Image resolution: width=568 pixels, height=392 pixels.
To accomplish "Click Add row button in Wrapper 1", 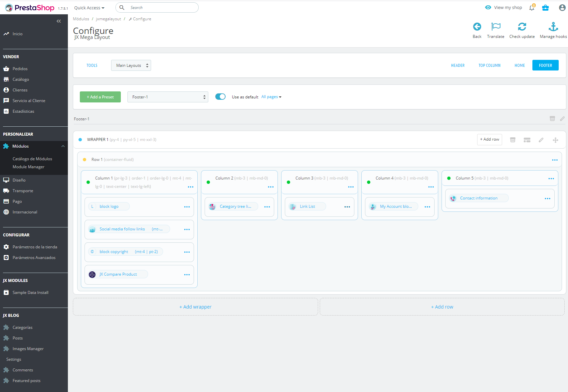I will 489,140.
